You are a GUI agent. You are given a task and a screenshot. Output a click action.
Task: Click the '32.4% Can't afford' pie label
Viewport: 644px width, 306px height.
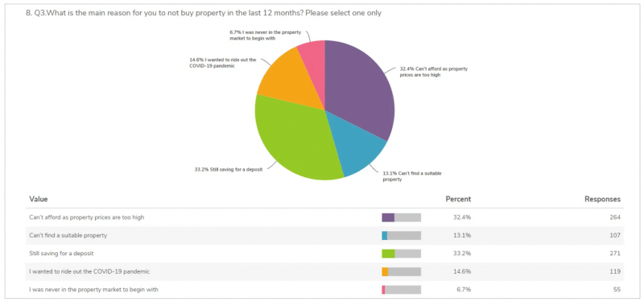pyautogui.click(x=434, y=72)
